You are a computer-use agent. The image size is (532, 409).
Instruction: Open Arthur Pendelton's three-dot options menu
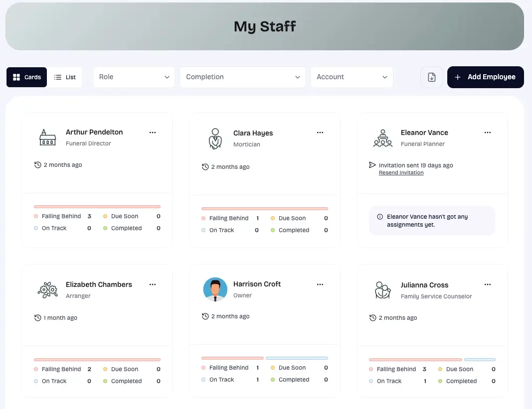pos(153,133)
